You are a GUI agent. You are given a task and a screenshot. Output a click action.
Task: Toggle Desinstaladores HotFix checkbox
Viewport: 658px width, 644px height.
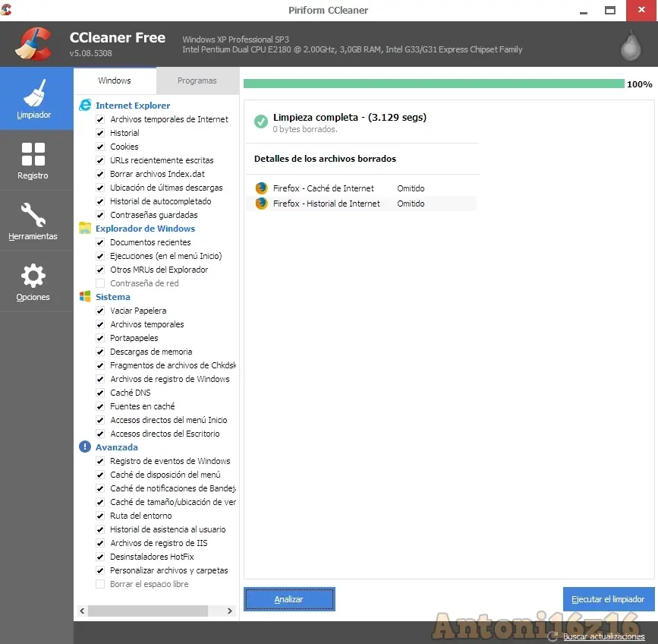[100, 557]
